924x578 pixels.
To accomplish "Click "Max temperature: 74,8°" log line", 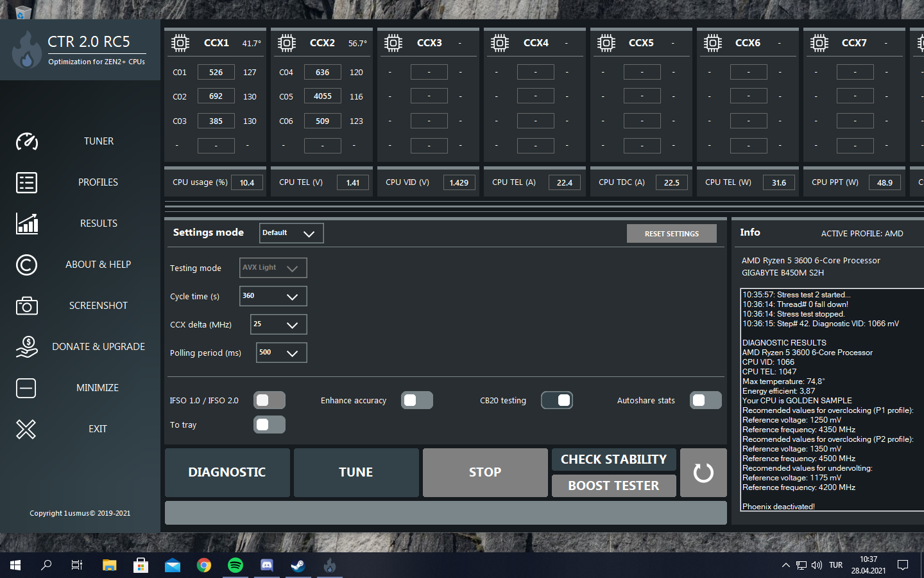I will pos(783,381).
